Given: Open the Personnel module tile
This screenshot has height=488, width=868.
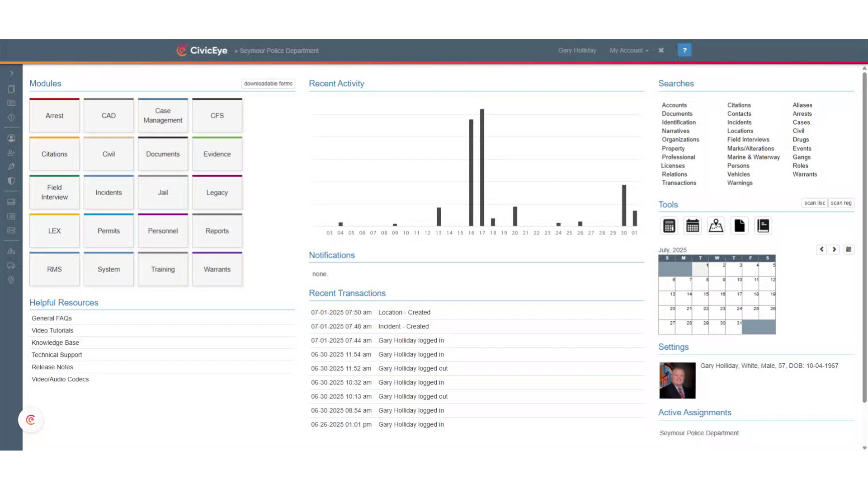Looking at the screenshot, I should pos(163,230).
